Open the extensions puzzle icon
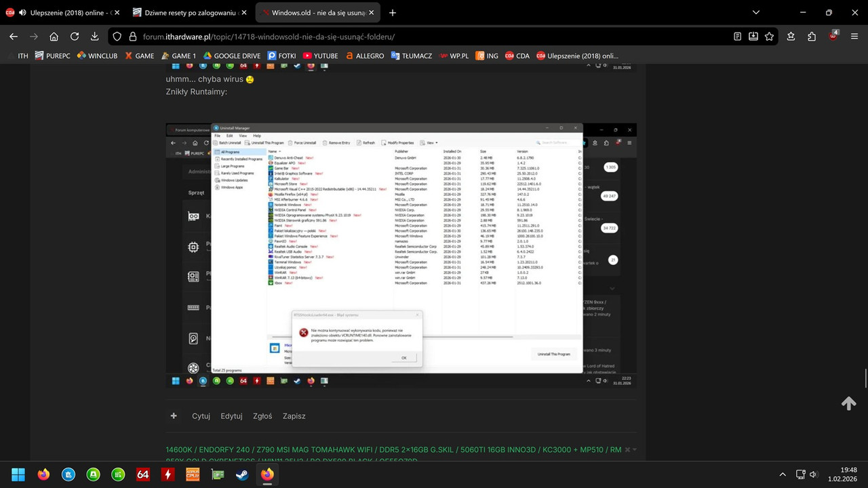Screen dimensions: 868x488 [812, 37]
